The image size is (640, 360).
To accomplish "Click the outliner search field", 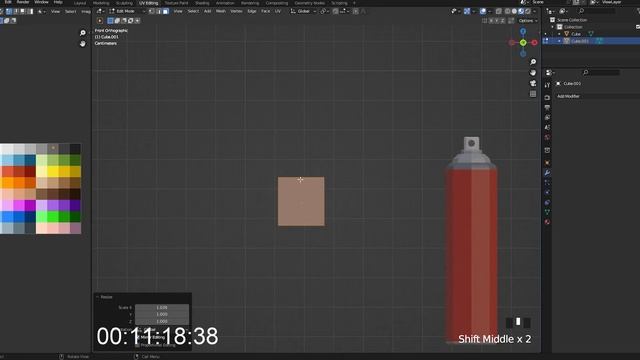I will pyautogui.click(x=597, y=11).
